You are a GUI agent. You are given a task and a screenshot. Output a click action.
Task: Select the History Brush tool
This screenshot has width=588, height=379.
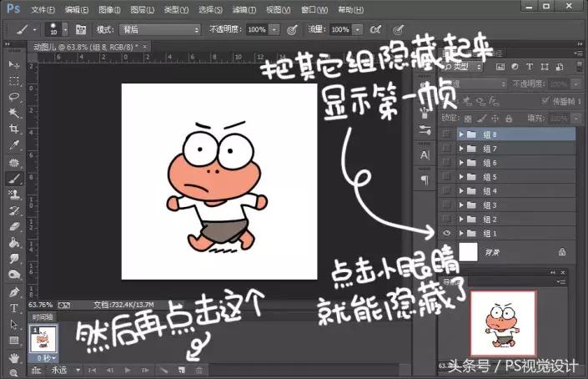coord(14,210)
